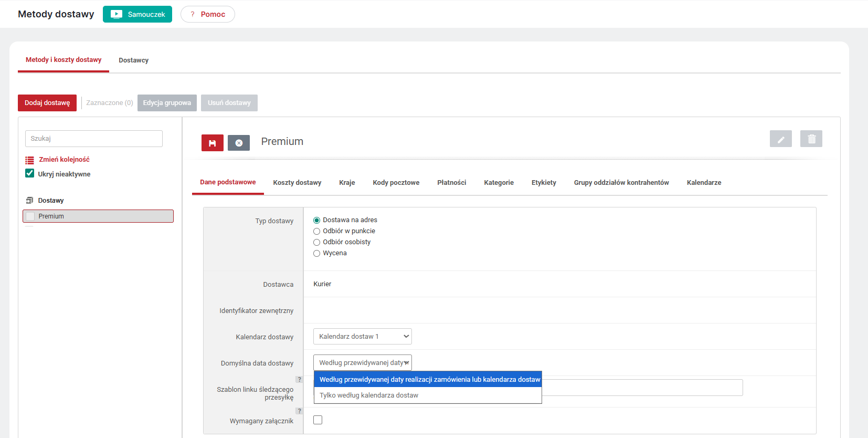
Task: Click the Szukaj search field
Action: tap(94, 139)
